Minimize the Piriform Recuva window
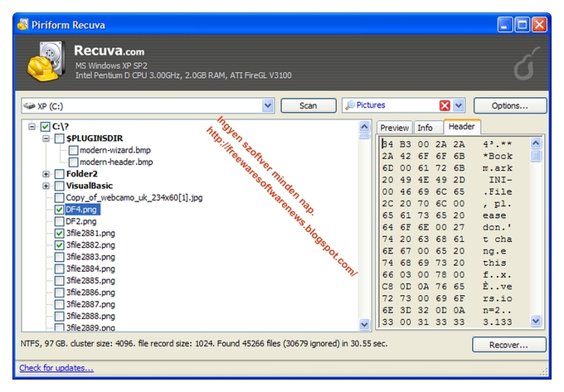 coord(504,25)
